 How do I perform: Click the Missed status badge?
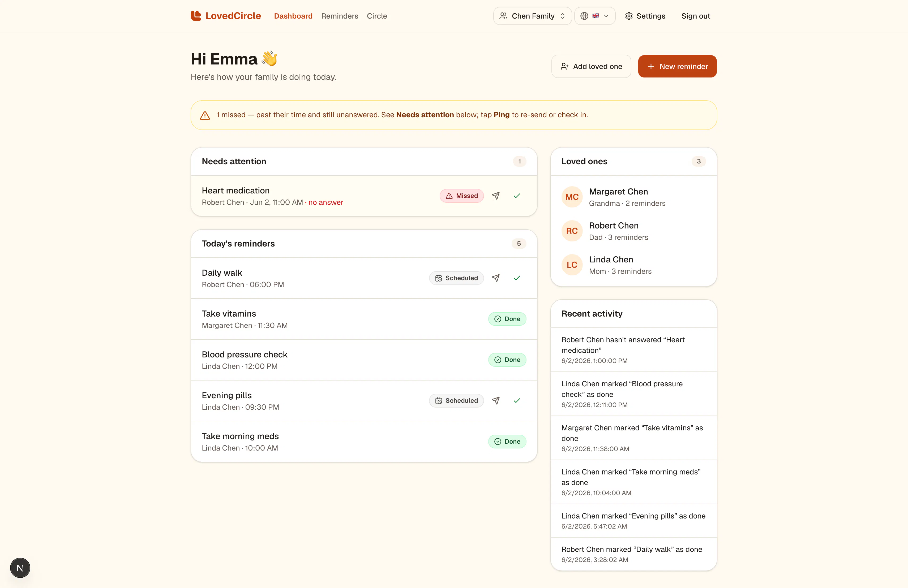pyautogui.click(x=462, y=196)
